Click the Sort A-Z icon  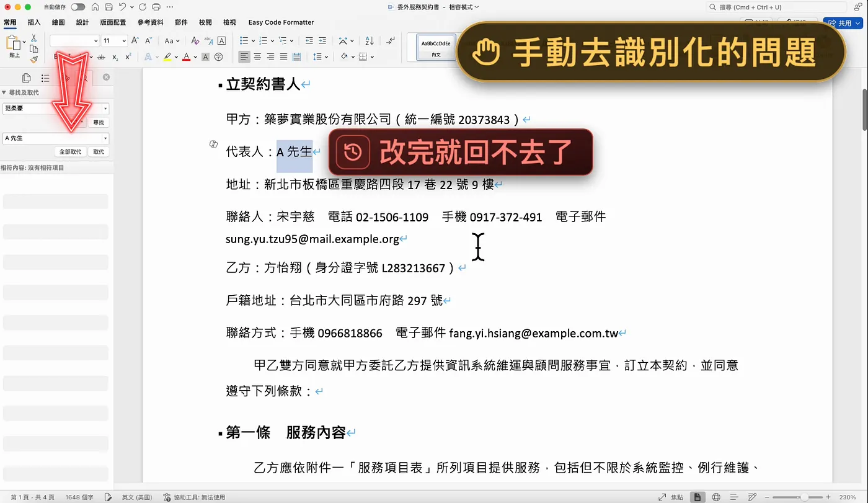tap(370, 40)
